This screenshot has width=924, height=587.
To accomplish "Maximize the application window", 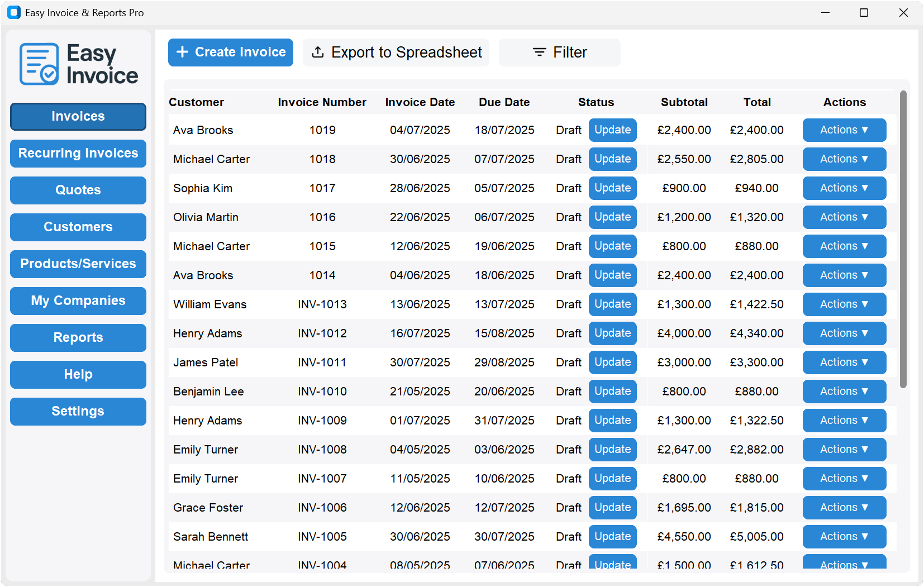I will coord(864,12).
